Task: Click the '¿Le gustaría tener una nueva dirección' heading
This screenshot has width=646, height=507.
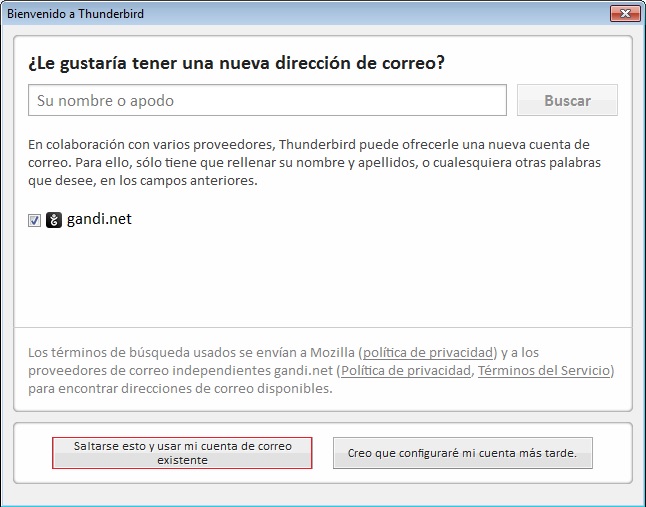Action: (236, 63)
